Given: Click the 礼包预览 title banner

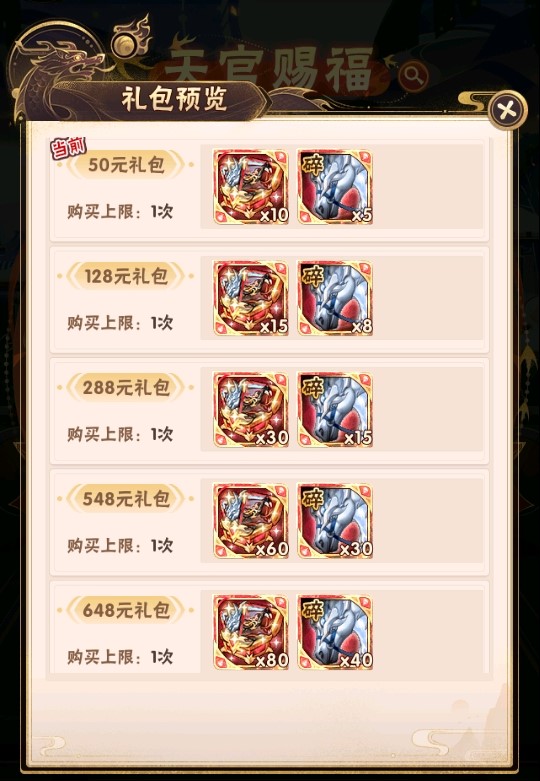Looking at the screenshot, I should coord(174,99).
